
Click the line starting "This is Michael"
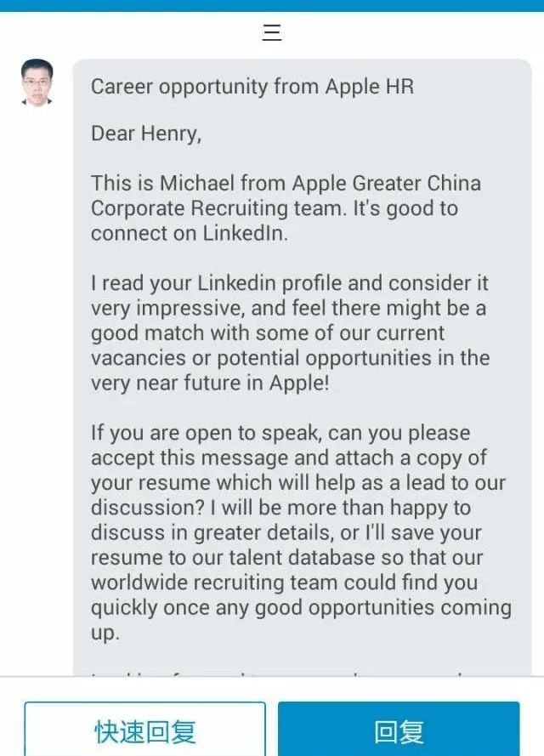pyautogui.click(x=286, y=184)
